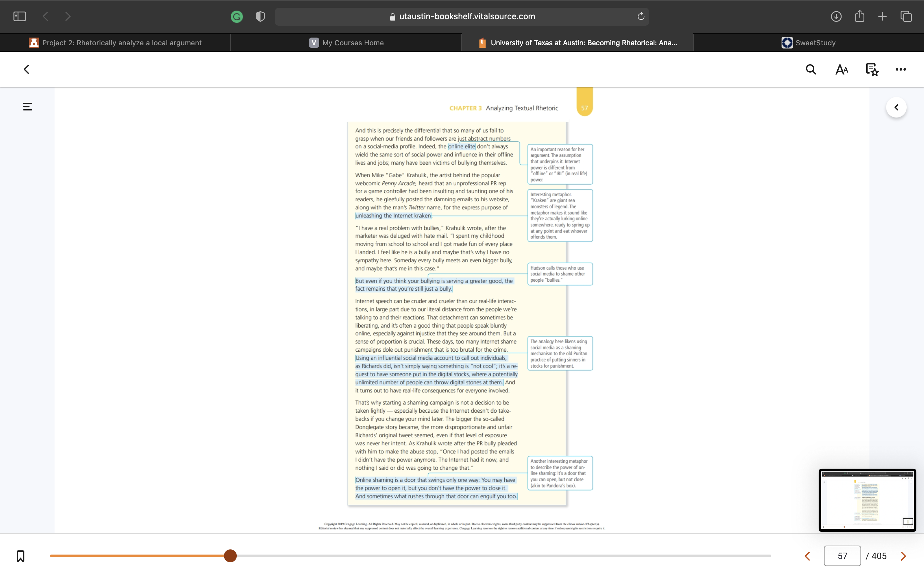The width and height of the screenshot is (924, 578).
Task: Click the header text "CHAPTER 3"
Action: (x=466, y=108)
